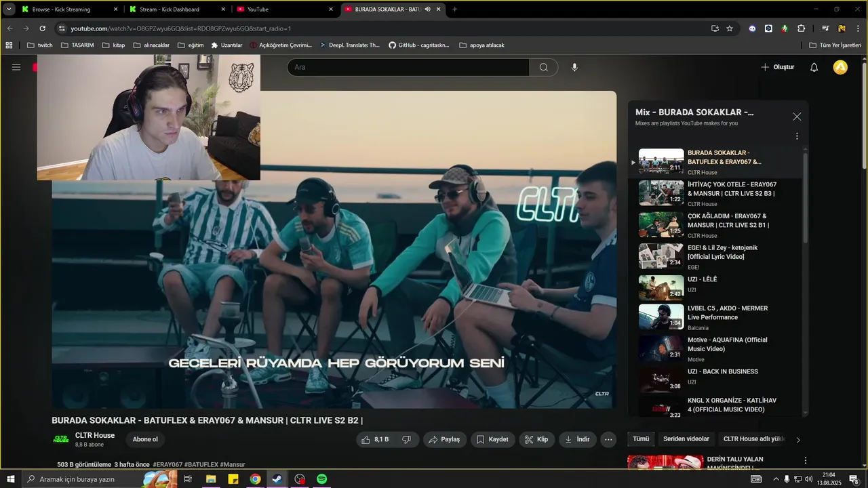Start voice search with the microphone
This screenshot has height=488, width=868.
tap(574, 67)
